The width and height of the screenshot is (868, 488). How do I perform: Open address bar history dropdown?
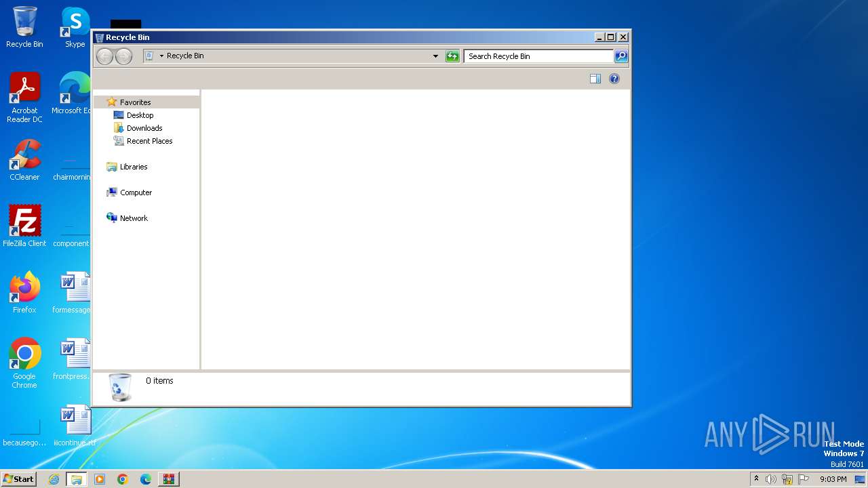click(x=435, y=56)
